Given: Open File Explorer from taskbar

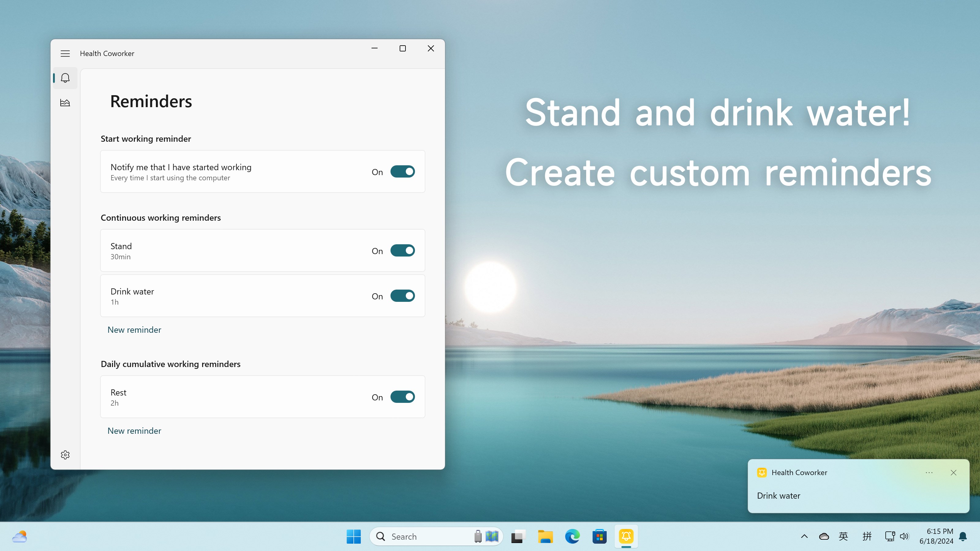Looking at the screenshot, I should pos(545,537).
